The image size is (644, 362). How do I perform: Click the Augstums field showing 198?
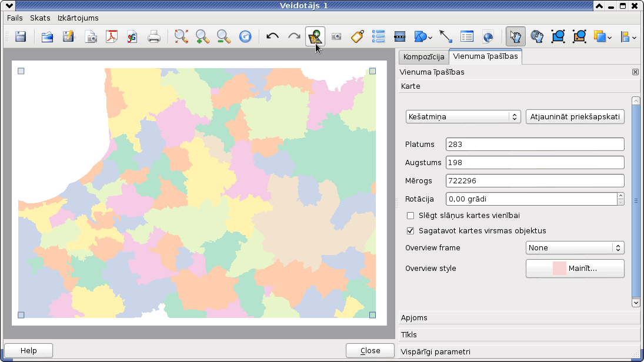(x=535, y=163)
